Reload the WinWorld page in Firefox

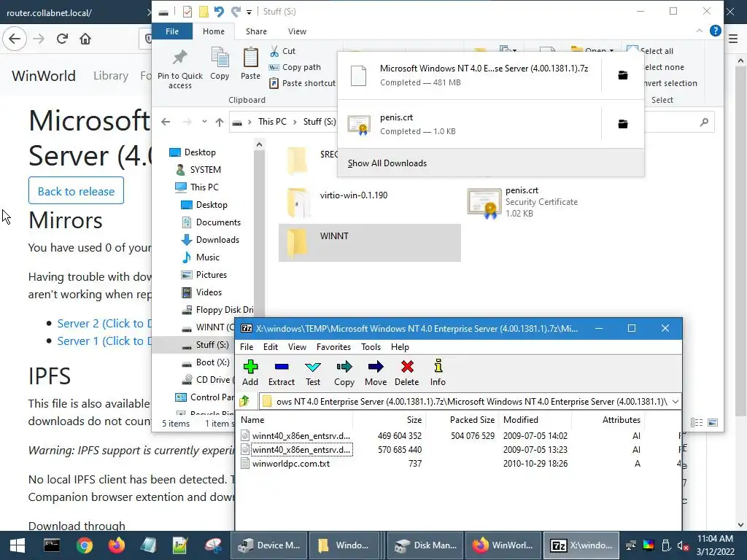62,39
